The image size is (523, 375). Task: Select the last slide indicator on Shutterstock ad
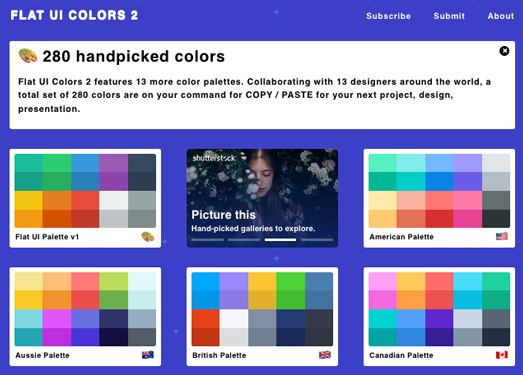tap(317, 240)
